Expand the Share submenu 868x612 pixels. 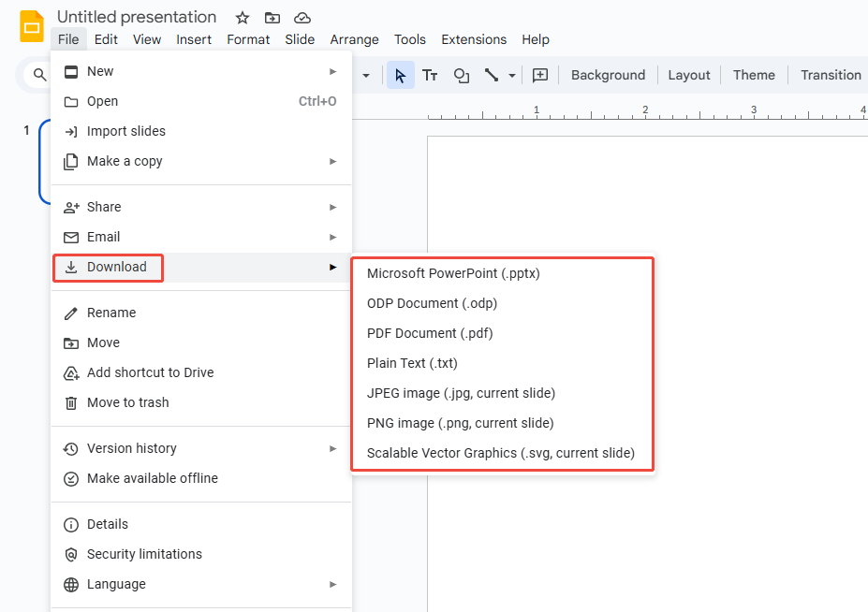pyautogui.click(x=332, y=207)
